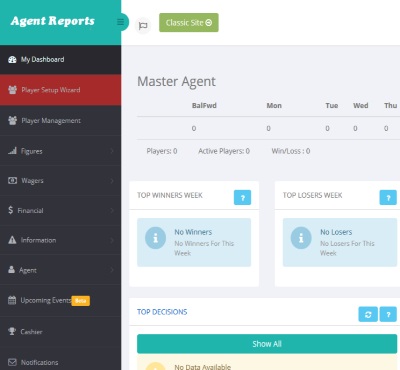Expand the Wagers submenu chevron
The width and height of the screenshot is (400, 370).
coord(112,181)
